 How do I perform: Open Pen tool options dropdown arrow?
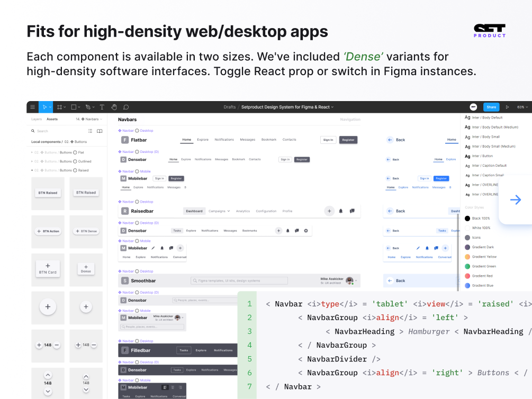pyautogui.click(x=93, y=107)
